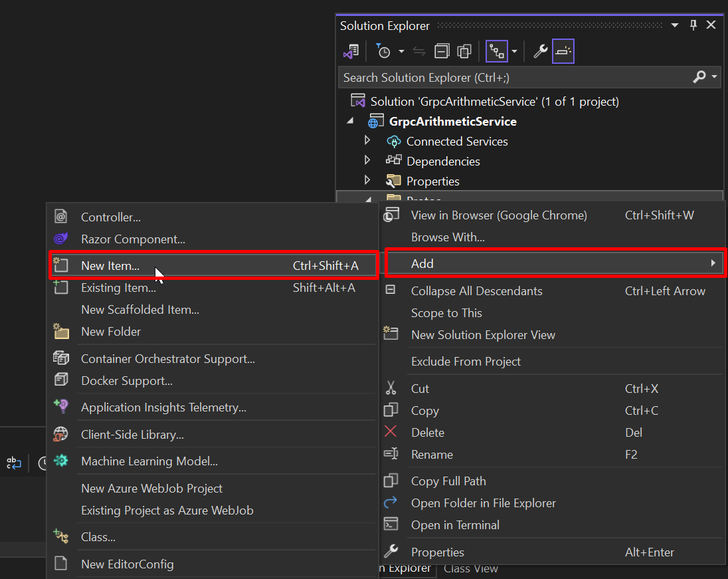
Task: Click the Collapse All toolbar icon
Action: (442, 51)
